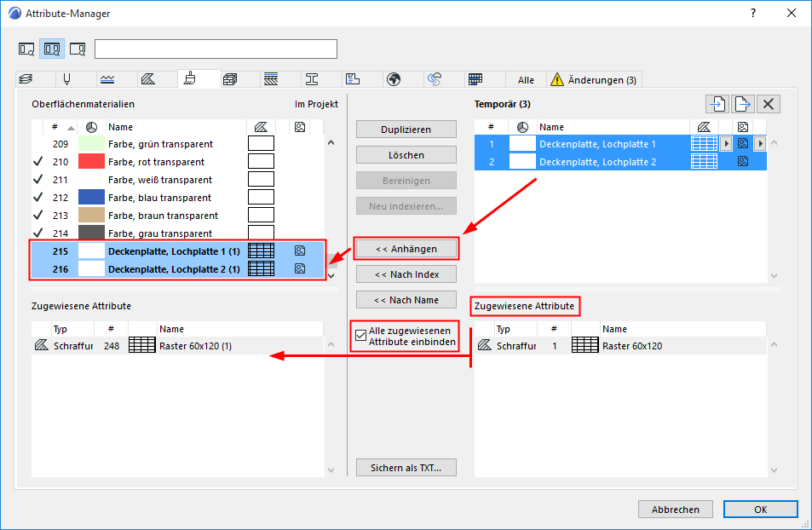
Task: Show only the temporary attributes panel view
Action: pos(78,49)
